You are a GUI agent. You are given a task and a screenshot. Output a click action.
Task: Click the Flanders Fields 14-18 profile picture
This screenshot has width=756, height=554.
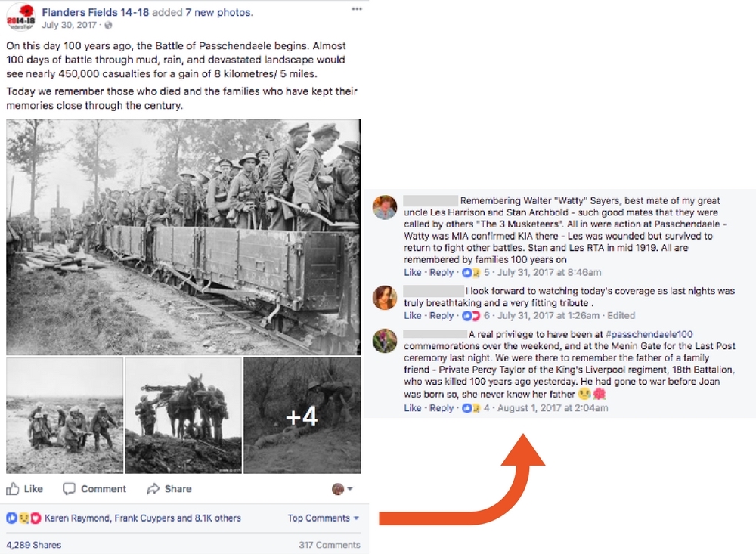(x=20, y=17)
